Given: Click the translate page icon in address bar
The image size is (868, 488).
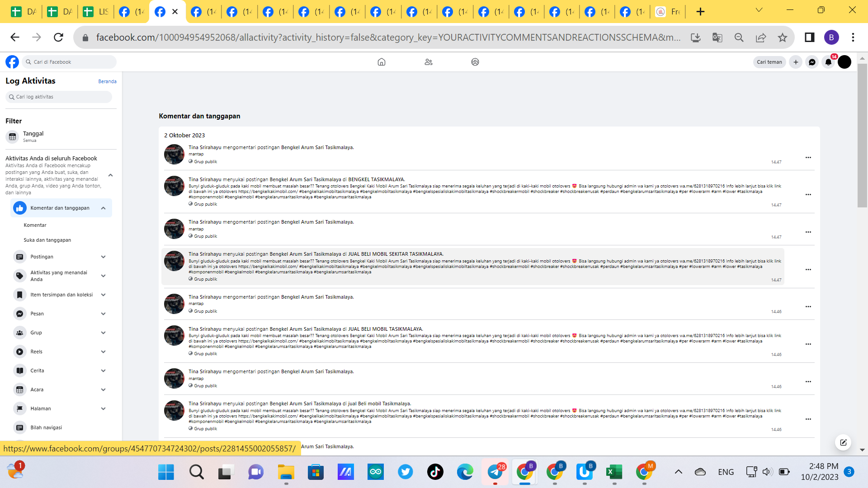Looking at the screenshot, I should tap(717, 38).
